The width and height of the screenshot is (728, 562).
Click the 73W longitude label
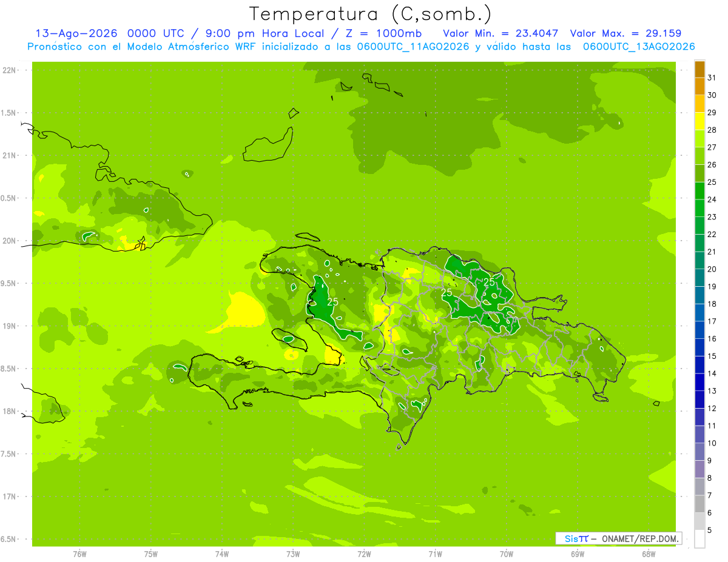tap(293, 554)
